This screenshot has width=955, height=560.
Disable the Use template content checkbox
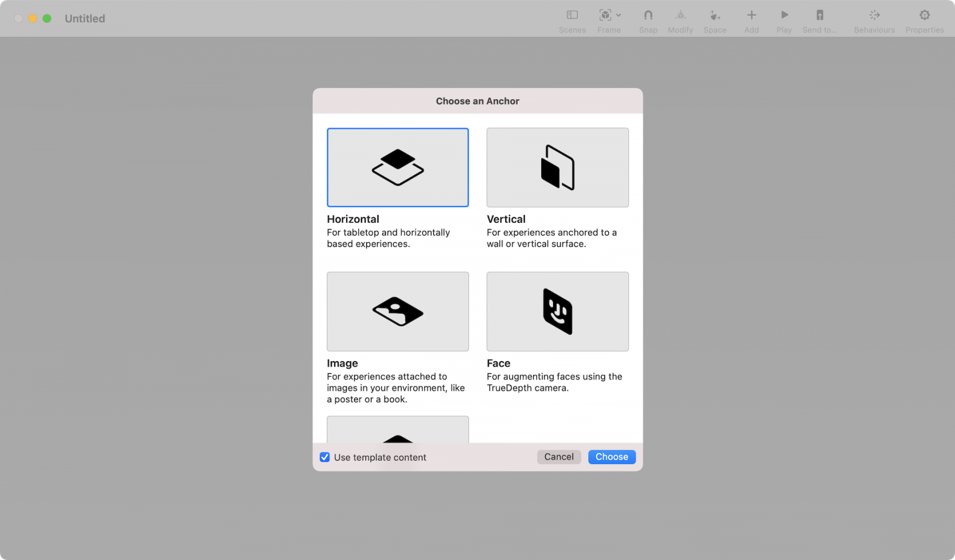pyautogui.click(x=325, y=457)
